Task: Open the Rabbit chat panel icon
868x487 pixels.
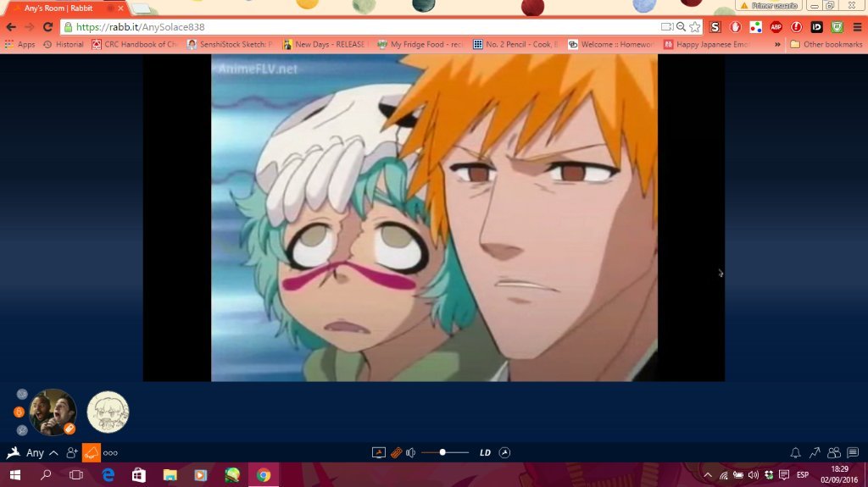Action: [853, 452]
